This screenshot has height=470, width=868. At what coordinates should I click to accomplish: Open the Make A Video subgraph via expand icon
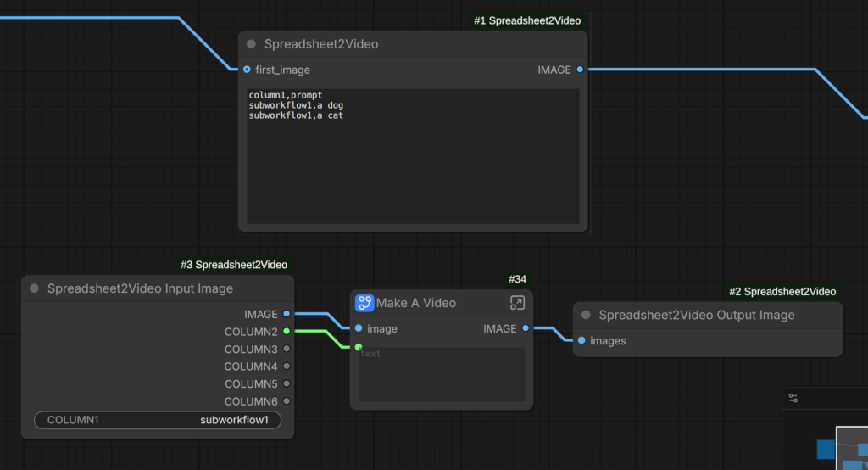click(517, 303)
